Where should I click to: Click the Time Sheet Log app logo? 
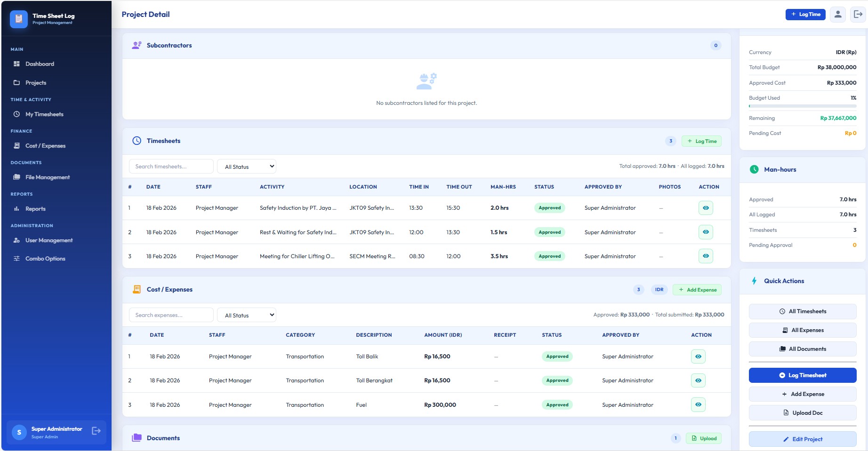pyautogui.click(x=19, y=19)
